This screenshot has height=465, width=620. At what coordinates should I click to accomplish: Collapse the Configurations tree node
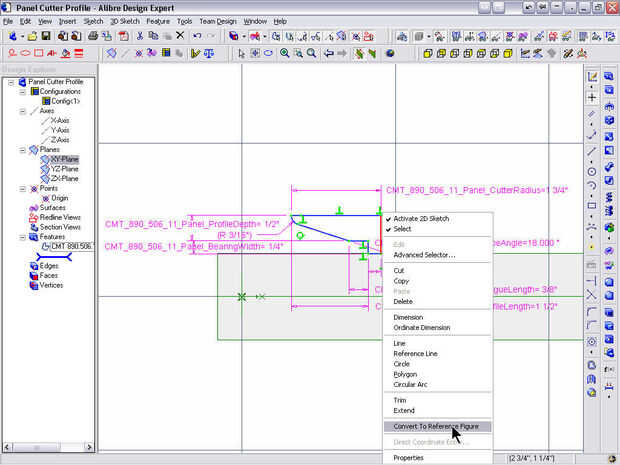click(21, 92)
